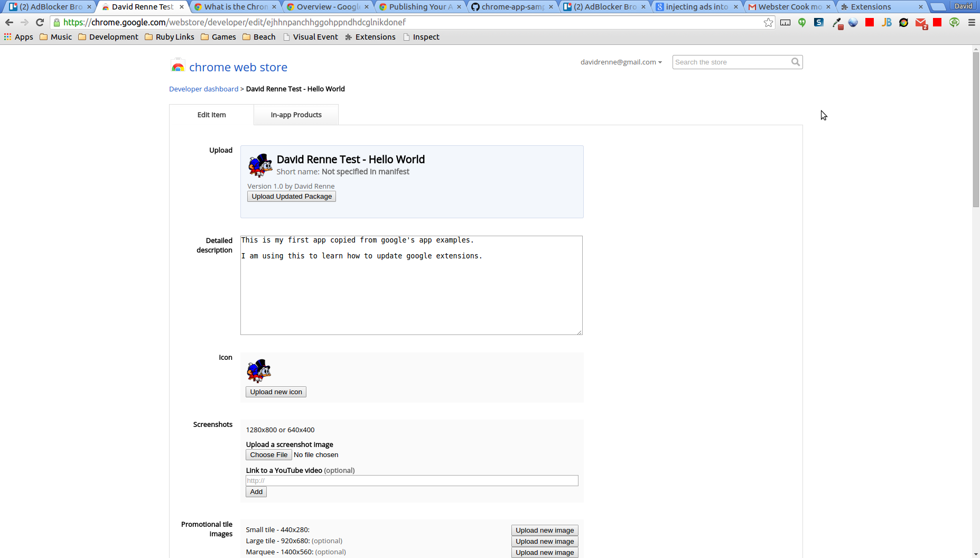Viewport: 980px width, 558px height.
Task: Click Choose File for screenshot upload
Action: [269, 454]
